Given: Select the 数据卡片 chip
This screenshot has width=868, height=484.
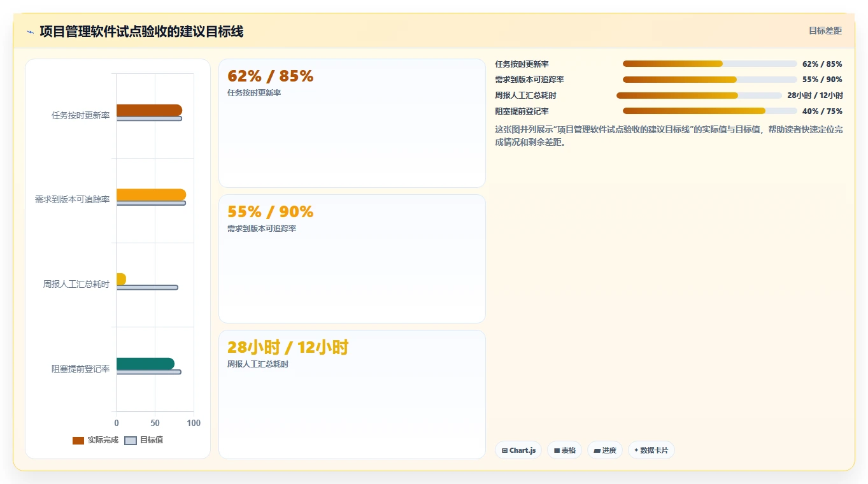Looking at the screenshot, I should (651, 450).
